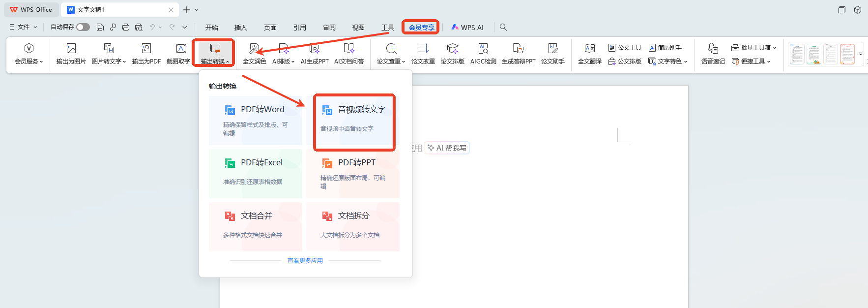Choose 音视频转文字 in the output menu
Screen dimensions: 868x308
353,121
